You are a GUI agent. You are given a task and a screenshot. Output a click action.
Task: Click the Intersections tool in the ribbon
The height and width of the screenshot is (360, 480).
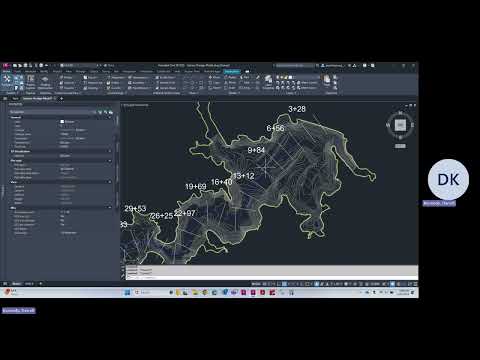[138, 77]
